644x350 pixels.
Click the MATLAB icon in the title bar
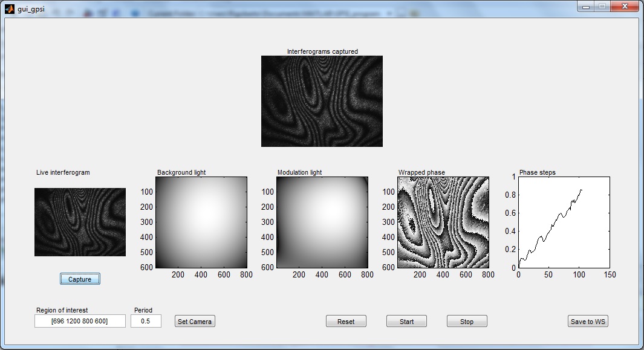click(x=9, y=8)
